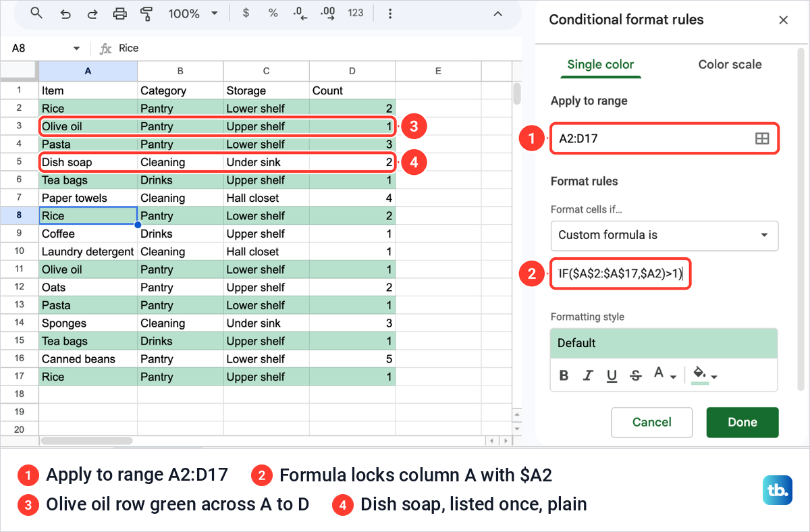Apply percent format with the % icon
Image resolution: width=810 pixels, height=532 pixels.
(273, 13)
